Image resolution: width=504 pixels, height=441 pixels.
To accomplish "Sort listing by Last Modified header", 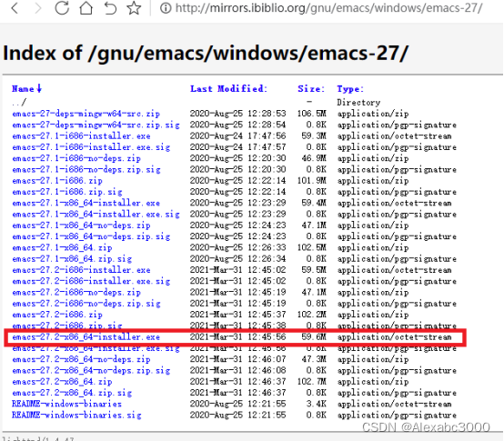I will click(x=228, y=88).
